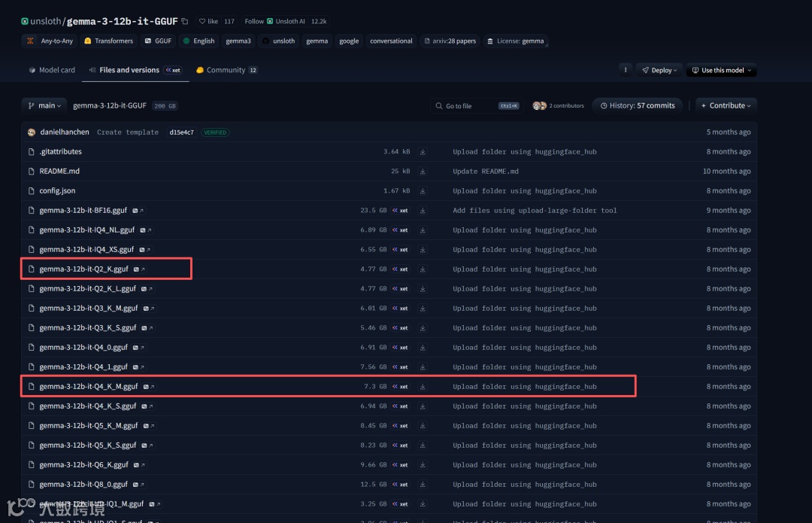The height and width of the screenshot is (523, 812).
Task: Download gemma-3-12b-it-Q4_1.gguf file
Action: (423, 367)
